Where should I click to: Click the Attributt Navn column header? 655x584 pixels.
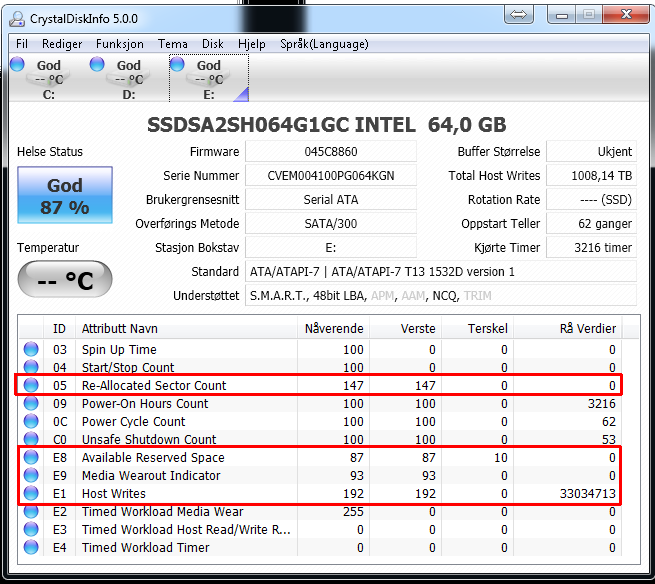[x=186, y=328]
